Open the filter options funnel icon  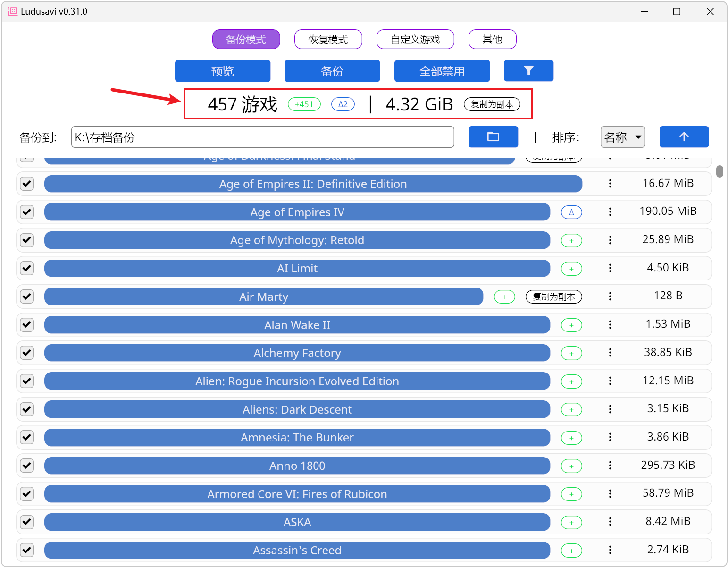[x=528, y=71]
